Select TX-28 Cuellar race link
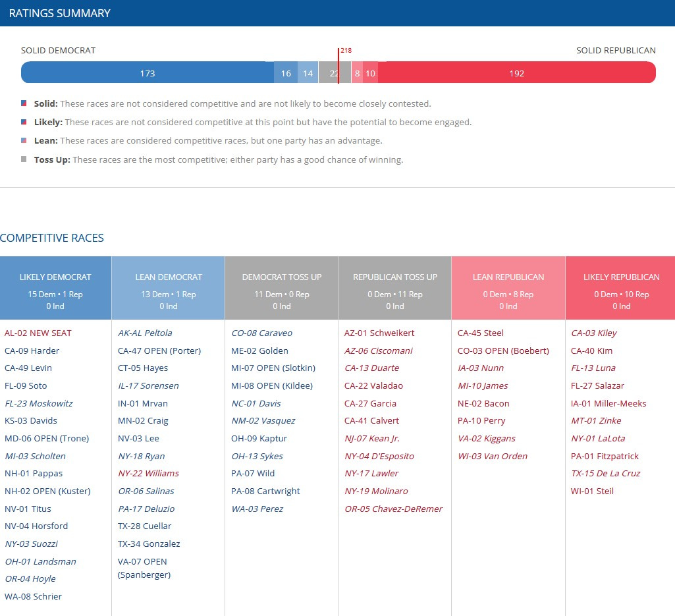 point(144,526)
